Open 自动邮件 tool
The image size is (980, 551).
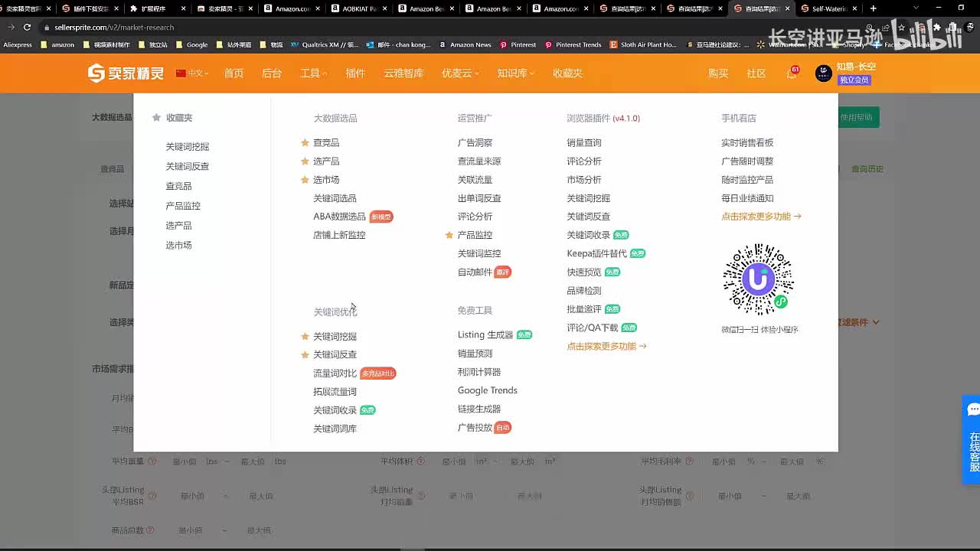tap(475, 272)
